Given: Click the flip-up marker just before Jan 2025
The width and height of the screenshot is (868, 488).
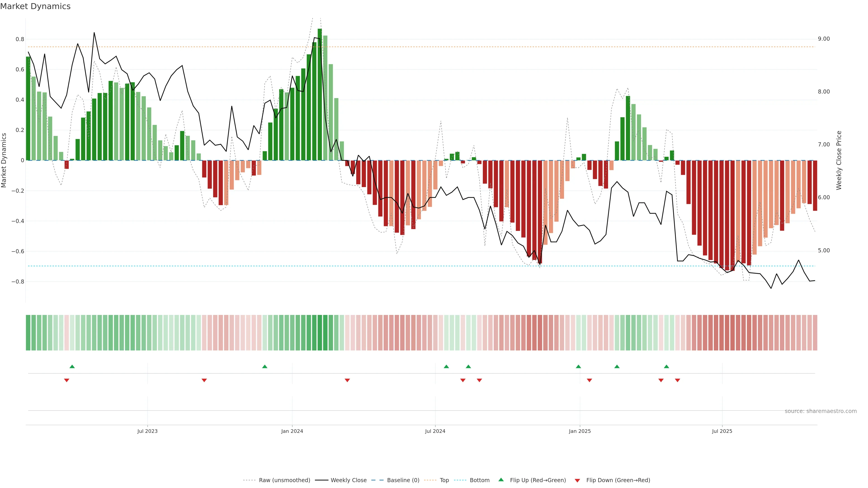Looking at the screenshot, I should 578,366.
